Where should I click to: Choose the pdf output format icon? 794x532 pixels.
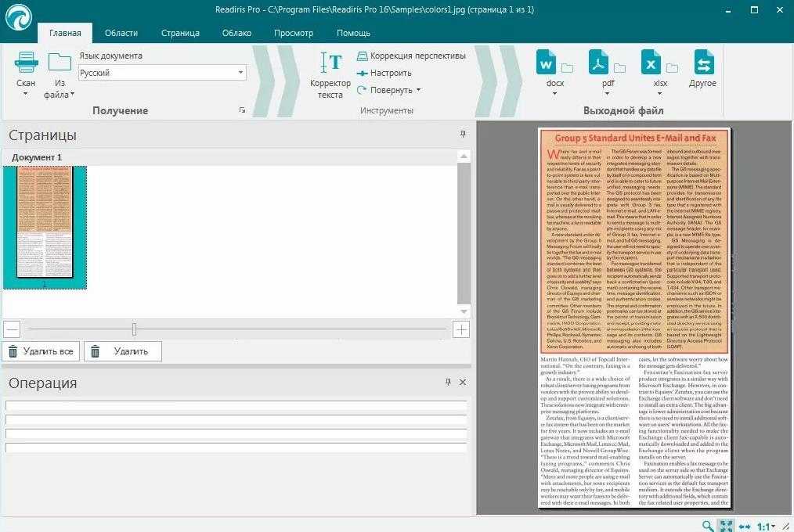[x=599, y=63]
